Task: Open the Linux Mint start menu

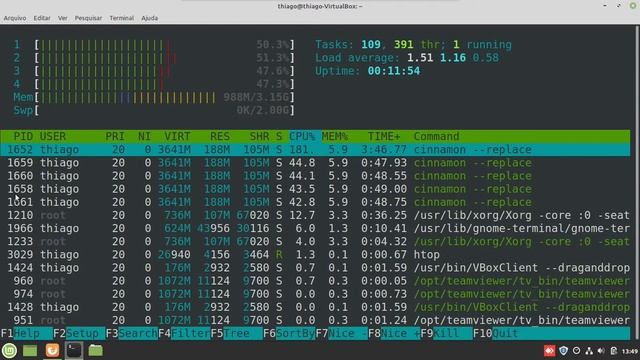Action: (9, 350)
